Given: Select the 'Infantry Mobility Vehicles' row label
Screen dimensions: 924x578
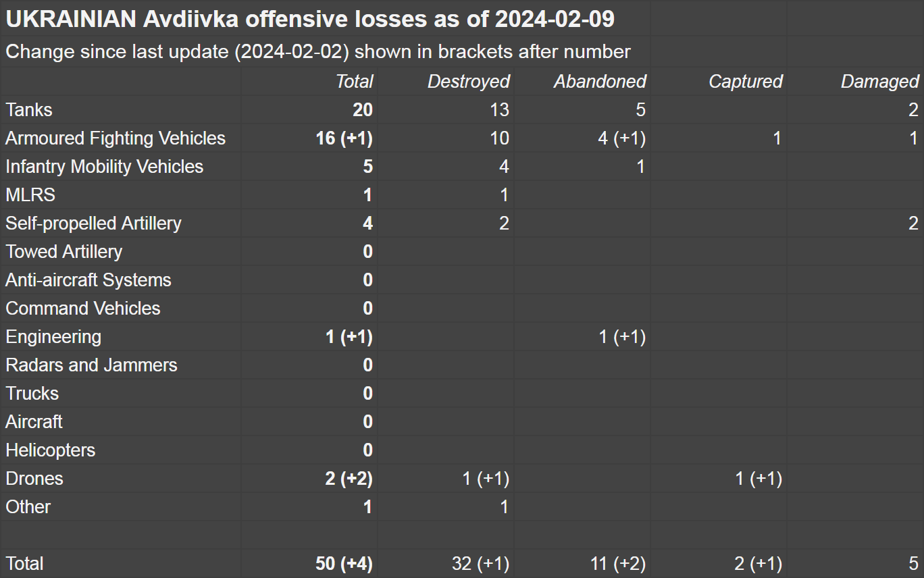Looking at the screenshot, I should (105, 167).
